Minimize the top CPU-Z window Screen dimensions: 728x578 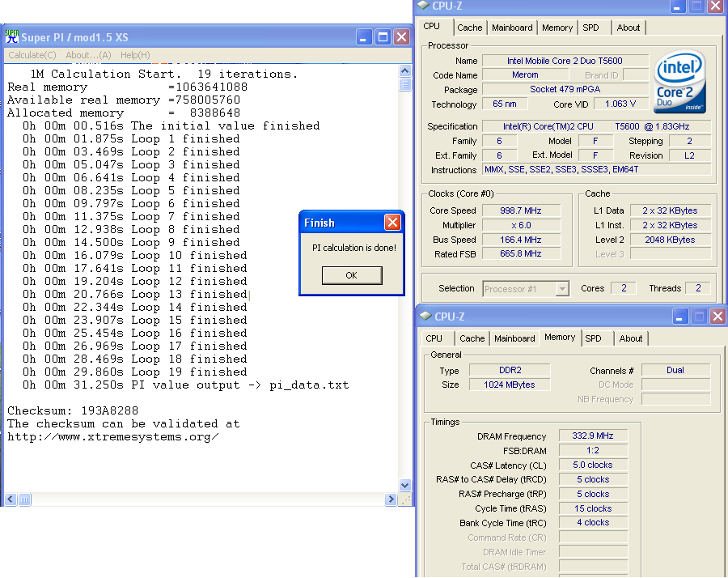677,6
